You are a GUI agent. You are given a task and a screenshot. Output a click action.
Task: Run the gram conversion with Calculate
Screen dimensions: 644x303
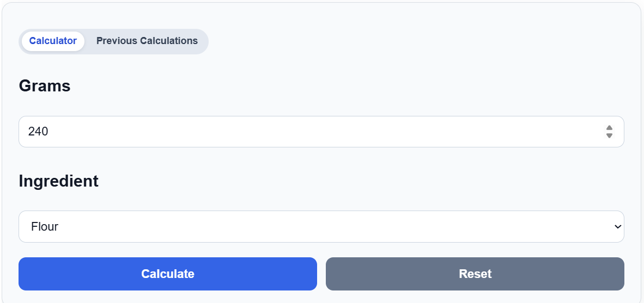click(168, 274)
